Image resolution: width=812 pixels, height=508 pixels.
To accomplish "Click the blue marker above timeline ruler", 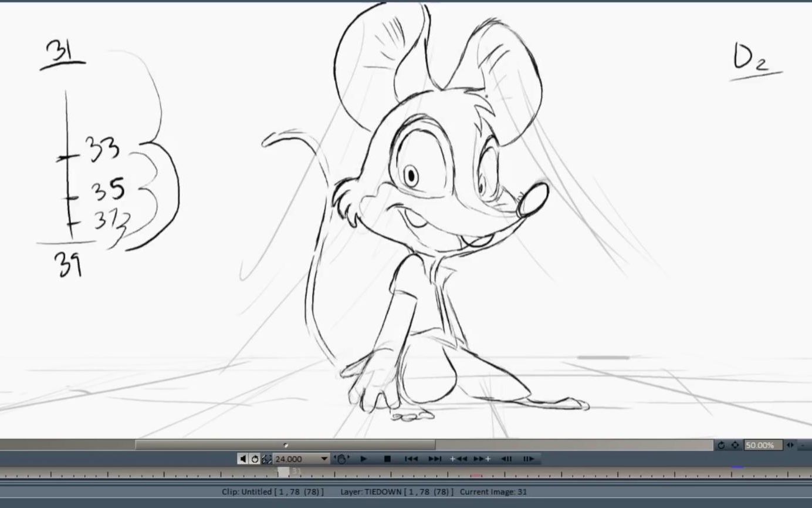I will point(737,468).
